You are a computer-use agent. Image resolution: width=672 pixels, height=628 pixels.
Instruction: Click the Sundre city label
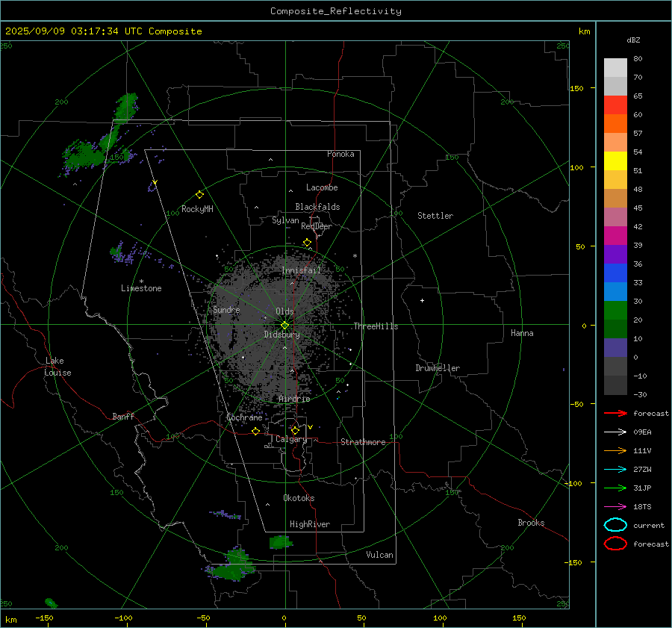point(226,309)
